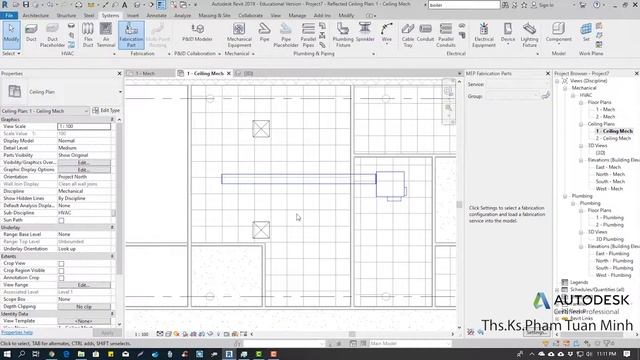Select the Parallel Conduits tool

[446, 35]
